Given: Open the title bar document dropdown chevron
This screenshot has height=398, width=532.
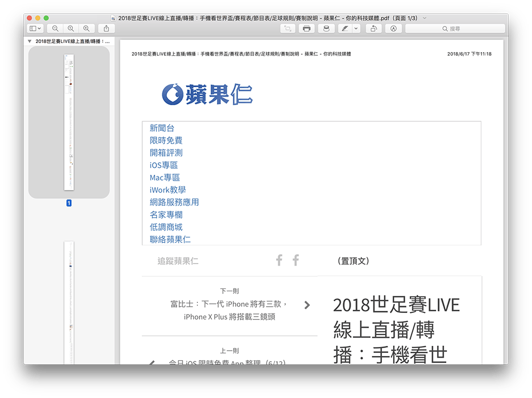Looking at the screenshot, I should pyautogui.click(x=425, y=18).
